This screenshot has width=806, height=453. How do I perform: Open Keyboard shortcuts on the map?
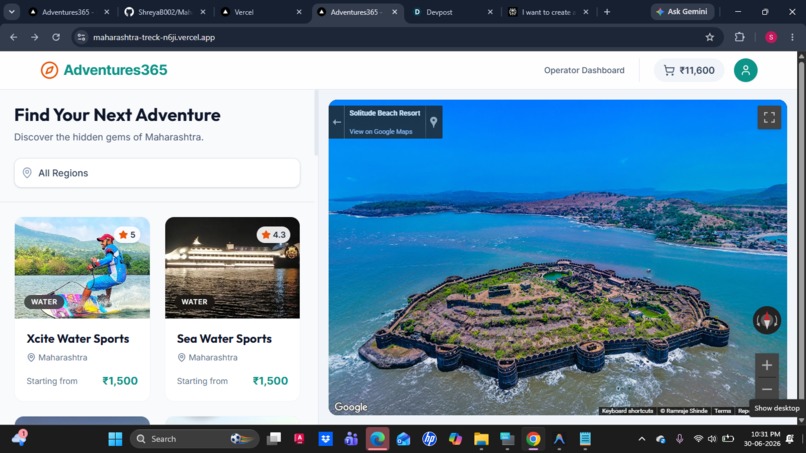point(627,411)
